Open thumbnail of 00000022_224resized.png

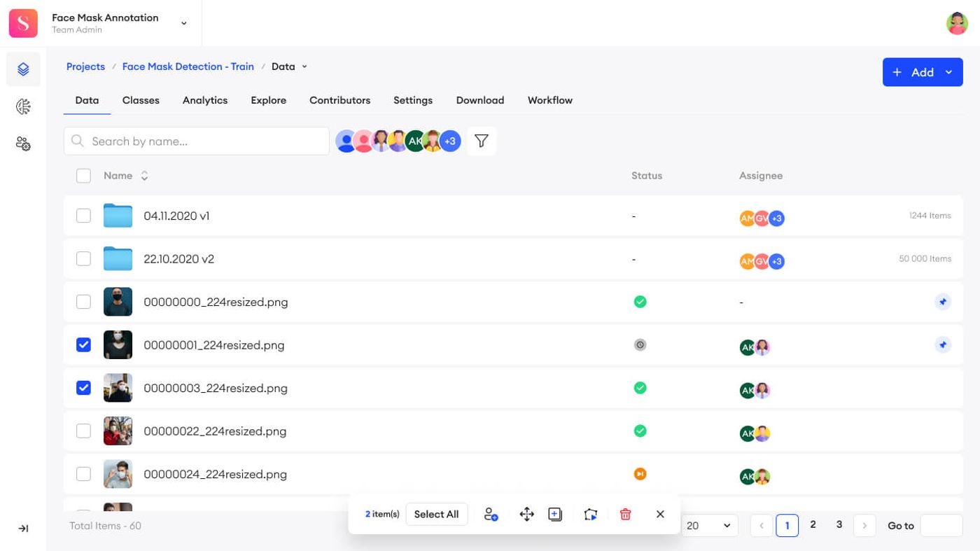click(118, 431)
